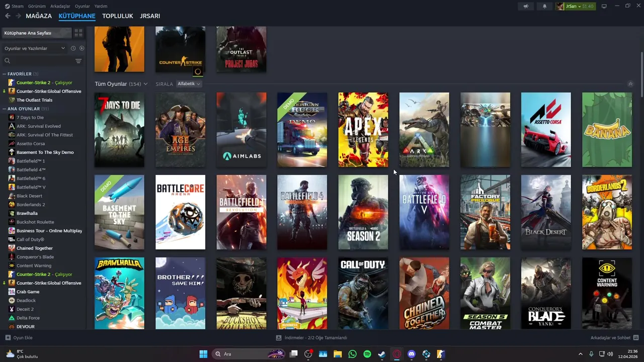Select Buckshot Roulette in sidebar
The height and width of the screenshot is (362, 644).
(35, 222)
